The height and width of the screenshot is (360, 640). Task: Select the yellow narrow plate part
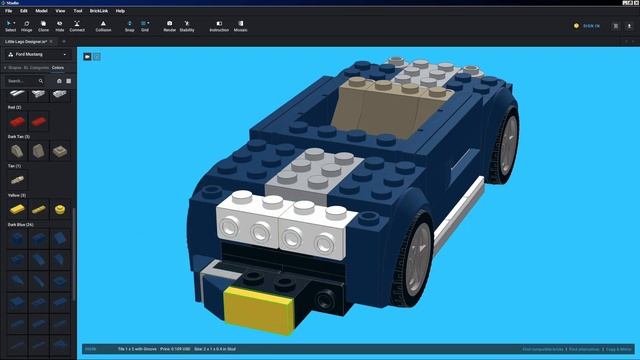pos(39,209)
